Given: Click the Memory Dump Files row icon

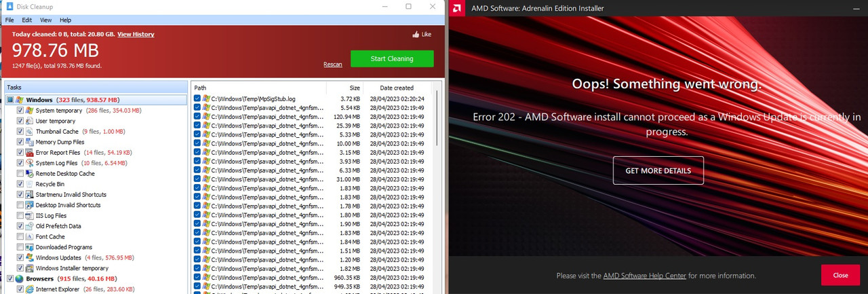Looking at the screenshot, I should pos(30,142).
